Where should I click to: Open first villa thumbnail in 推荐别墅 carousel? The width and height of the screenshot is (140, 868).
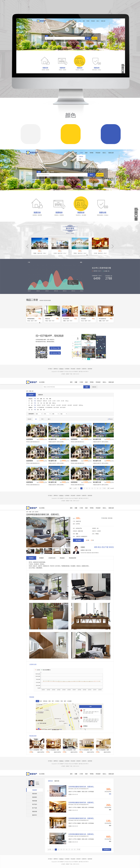[39, 243]
